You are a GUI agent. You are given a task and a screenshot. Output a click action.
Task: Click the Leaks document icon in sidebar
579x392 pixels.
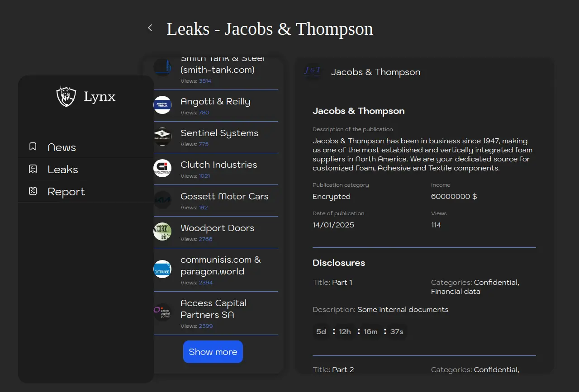pos(33,169)
